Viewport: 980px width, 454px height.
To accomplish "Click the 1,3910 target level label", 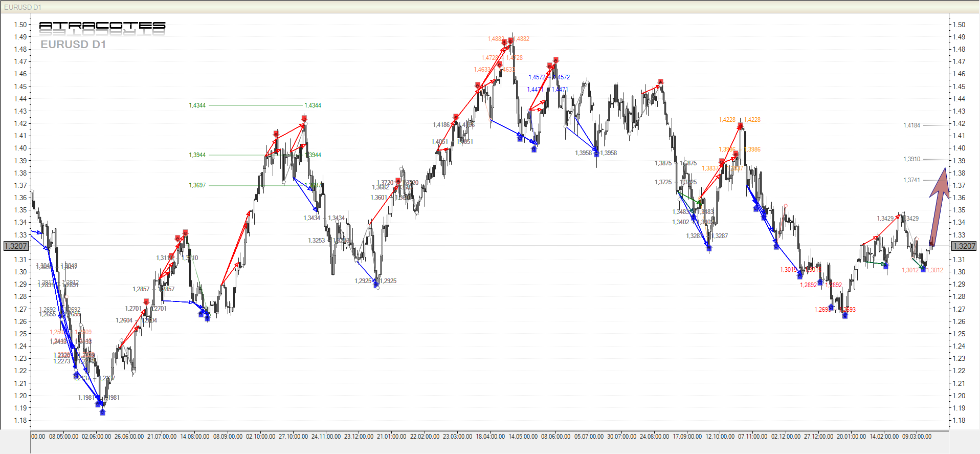I will [x=911, y=159].
